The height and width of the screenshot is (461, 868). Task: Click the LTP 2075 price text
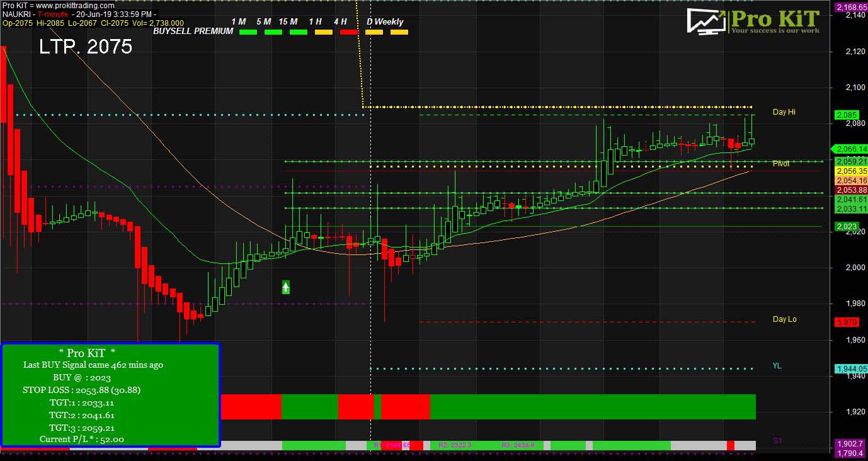pyautogui.click(x=86, y=47)
